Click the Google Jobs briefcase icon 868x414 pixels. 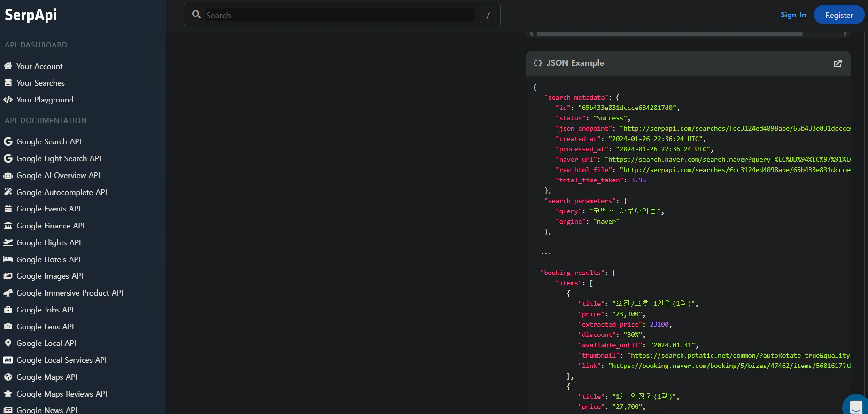point(8,310)
